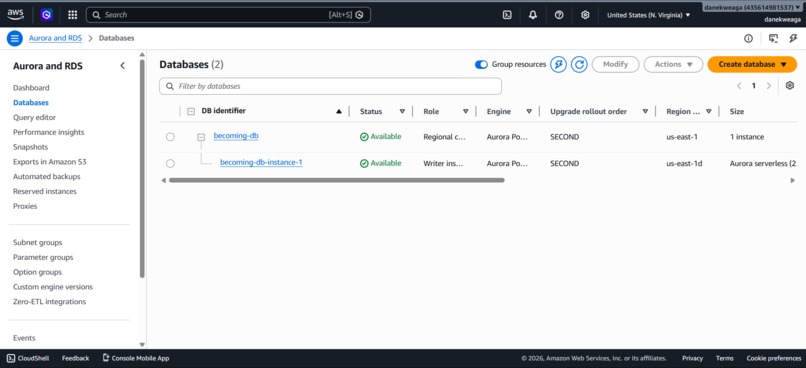Click the Filter by databases field
The width and height of the screenshot is (806, 368).
[x=331, y=86]
